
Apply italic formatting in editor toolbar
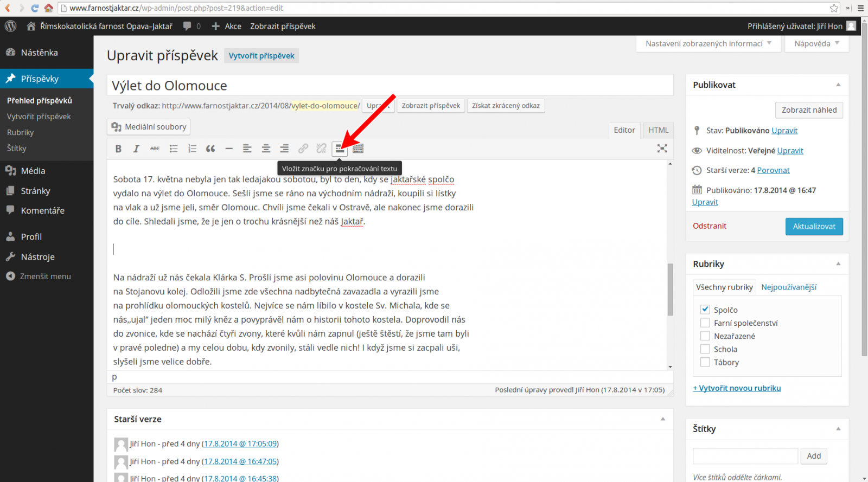click(x=136, y=149)
